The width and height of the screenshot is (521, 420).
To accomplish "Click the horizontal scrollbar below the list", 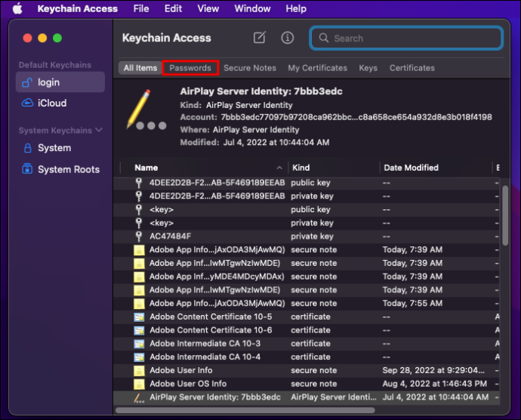I will coord(245,410).
